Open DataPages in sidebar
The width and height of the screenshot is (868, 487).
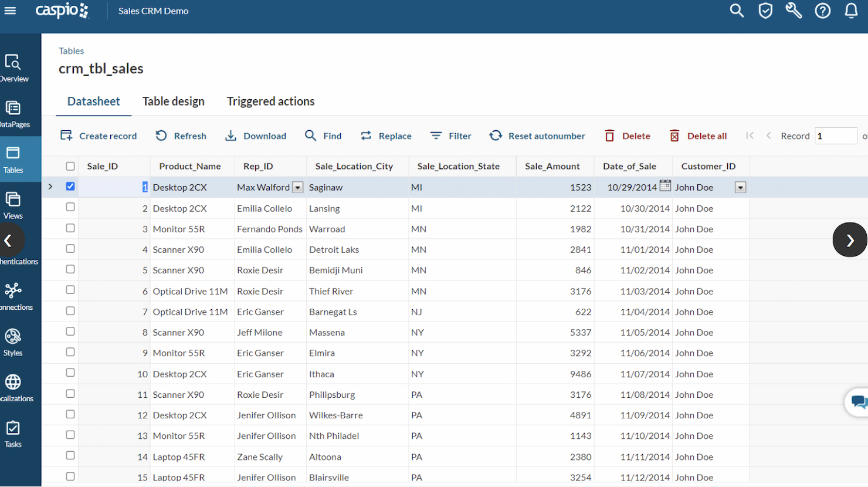13,114
